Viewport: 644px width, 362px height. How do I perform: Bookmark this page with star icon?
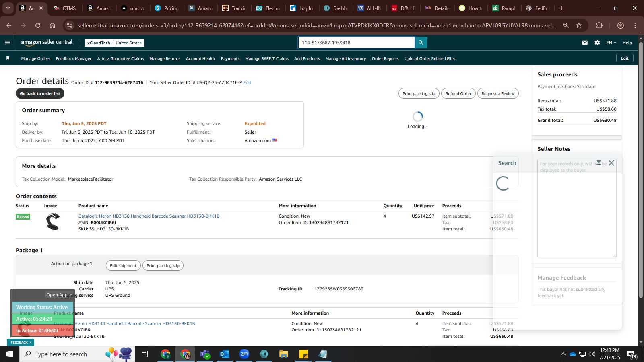(579, 25)
